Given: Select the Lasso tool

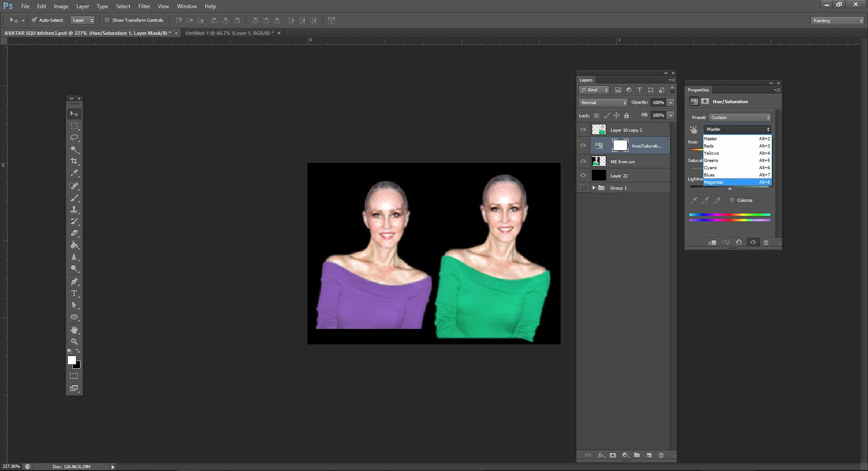Looking at the screenshot, I should [x=74, y=138].
